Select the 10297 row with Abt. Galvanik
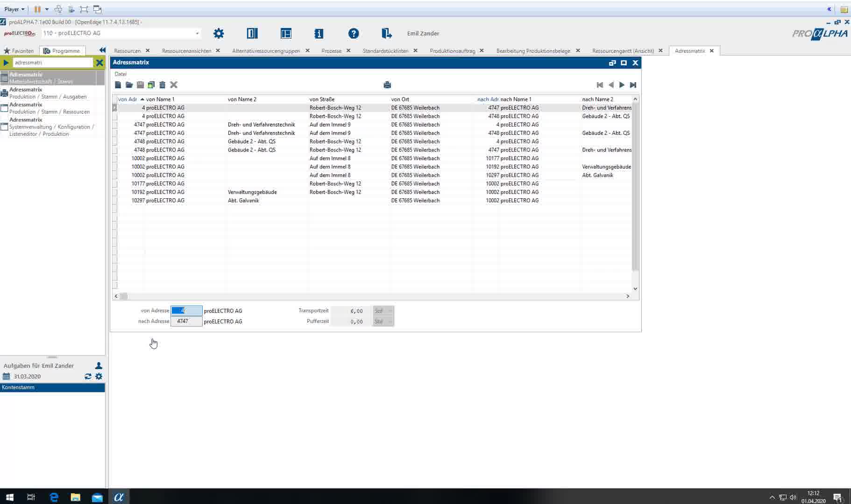851x504 pixels. click(x=374, y=201)
